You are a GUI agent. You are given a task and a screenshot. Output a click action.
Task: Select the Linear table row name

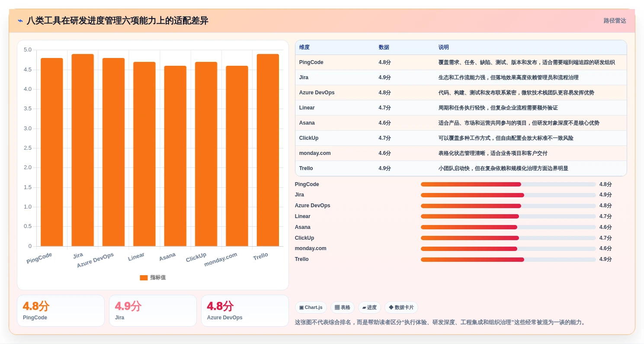[x=307, y=108]
